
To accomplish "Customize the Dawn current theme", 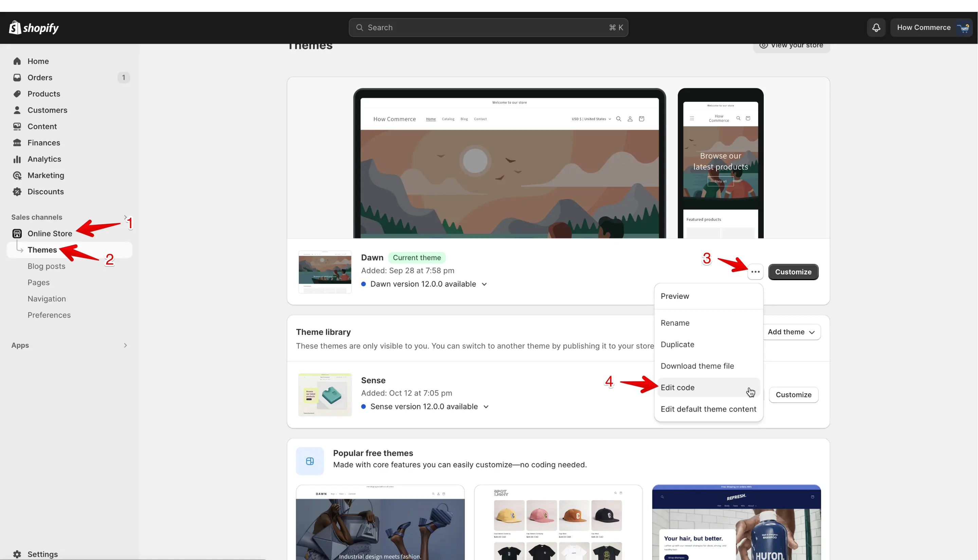I will coord(793,272).
